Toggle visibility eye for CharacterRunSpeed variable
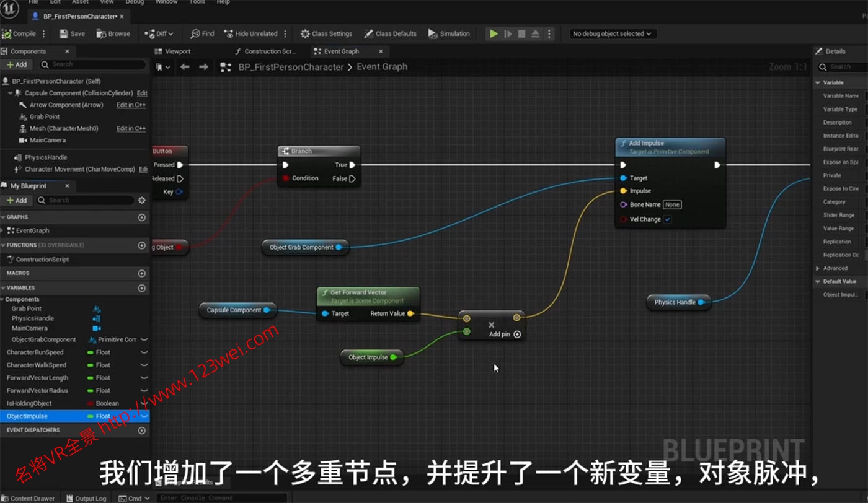The width and height of the screenshot is (868, 503). 144,352
